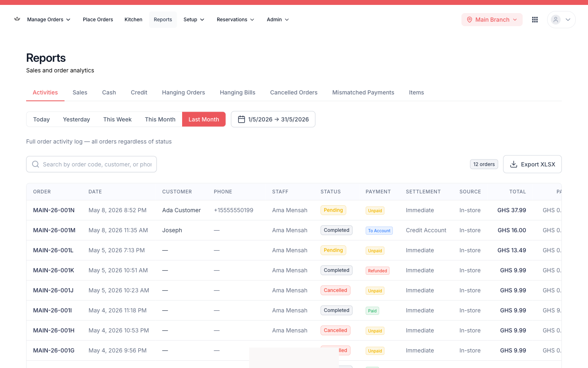Click the order search input field
Image resolution: width=588 pixels, height=368 pixels.
(91, 164)
